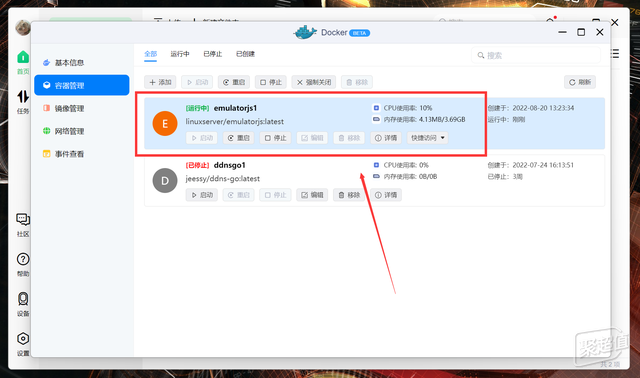This screenshot has width=640, height=378.
Task: Open 详情 for emulatorjs1
Action: tap(386, 138)
